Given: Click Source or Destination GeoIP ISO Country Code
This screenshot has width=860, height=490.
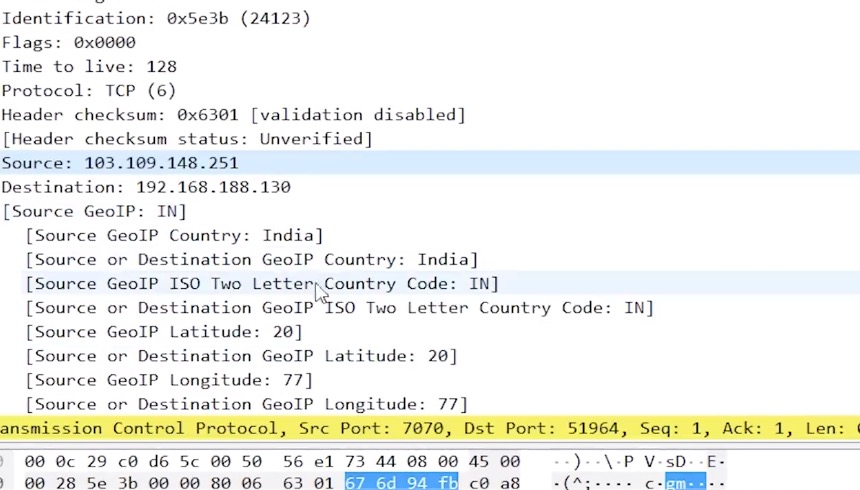Looking at the screenshot, I should tap(339, 307).
